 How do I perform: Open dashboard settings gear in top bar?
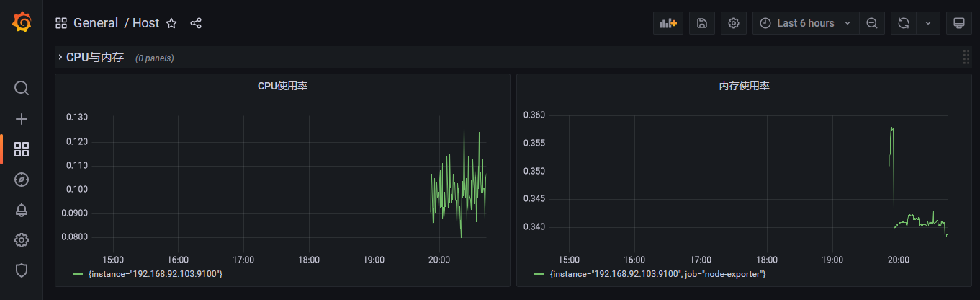click(x=734, y=23)
